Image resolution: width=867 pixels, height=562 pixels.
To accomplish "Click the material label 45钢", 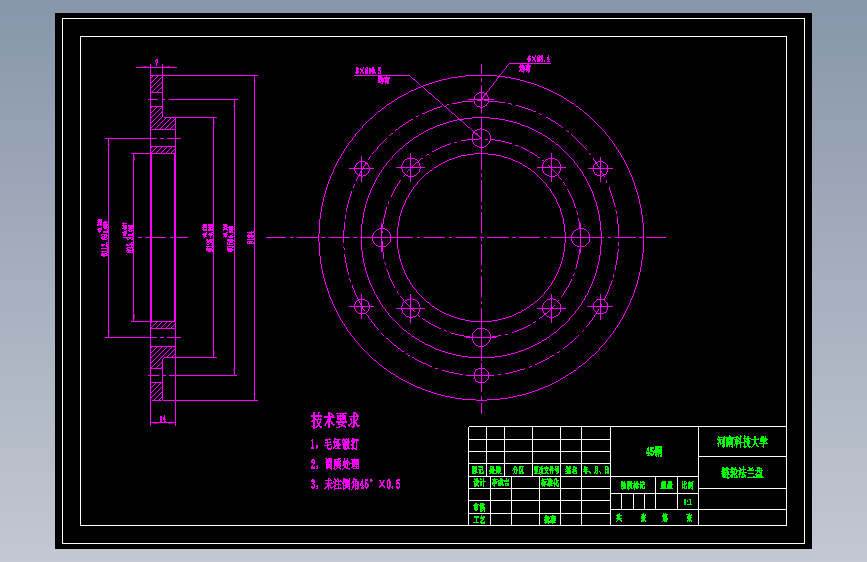I will pos(654,452).
